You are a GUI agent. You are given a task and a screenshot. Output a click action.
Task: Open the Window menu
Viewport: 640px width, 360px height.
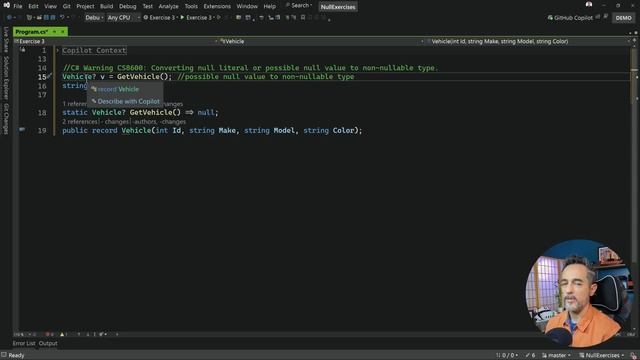pos(247,6)
